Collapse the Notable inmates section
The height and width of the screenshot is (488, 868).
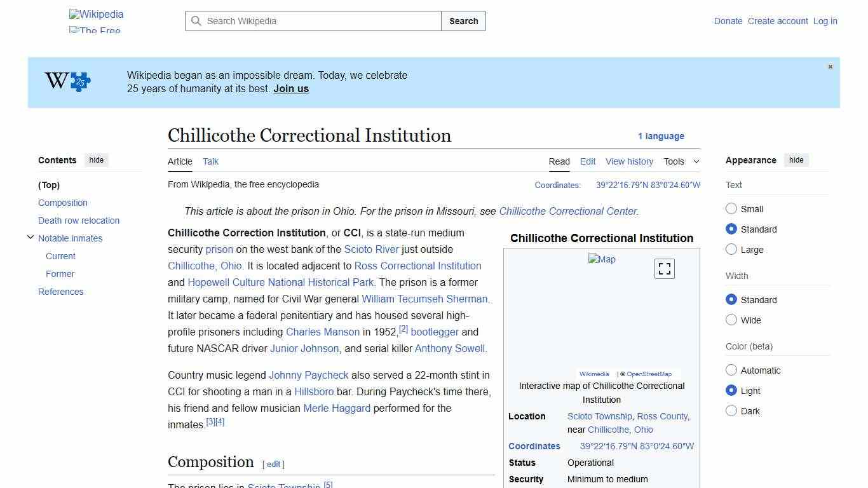pos(31,236)
